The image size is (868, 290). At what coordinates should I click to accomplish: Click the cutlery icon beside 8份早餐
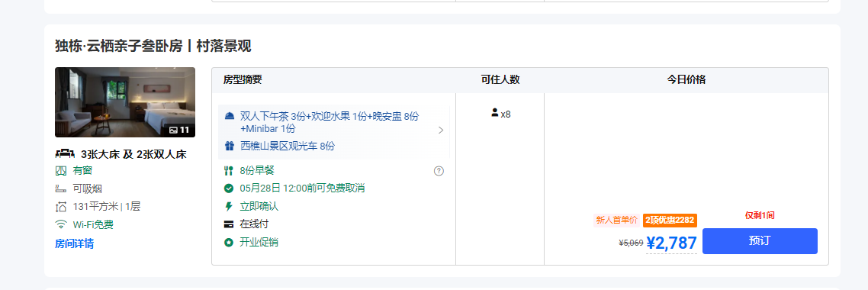[x=229, y=170]
